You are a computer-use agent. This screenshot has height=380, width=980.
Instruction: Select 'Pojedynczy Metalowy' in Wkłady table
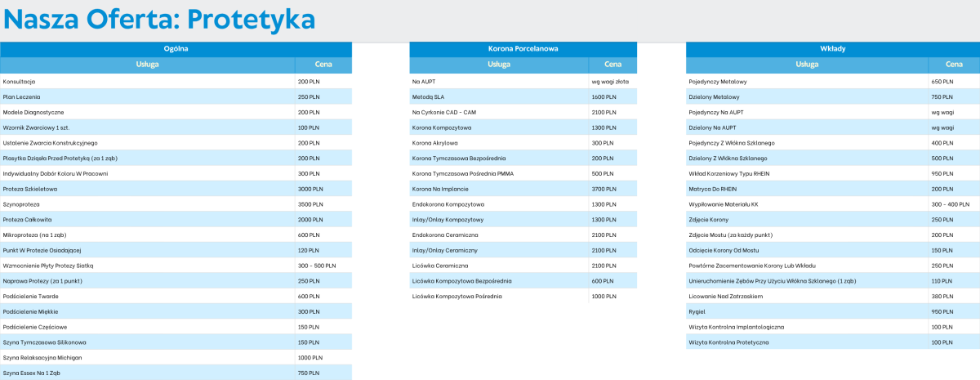click(x=718, y=82)
